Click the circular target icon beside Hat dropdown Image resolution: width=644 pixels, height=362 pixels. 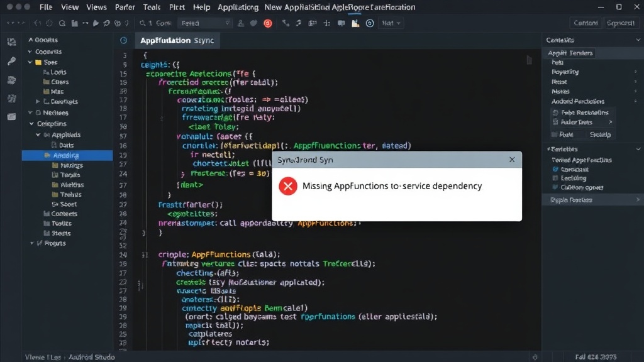tap(370, 23)
